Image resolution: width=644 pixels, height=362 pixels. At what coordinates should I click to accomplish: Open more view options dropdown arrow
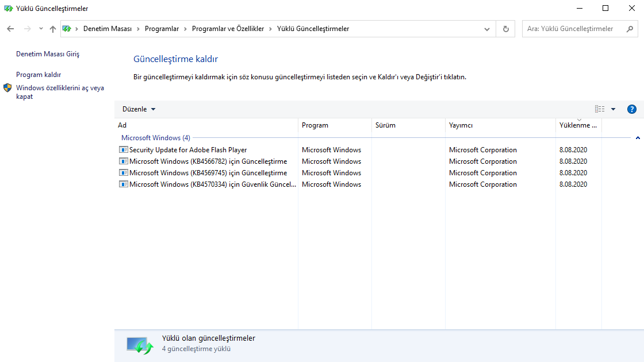pyautogui.click(x=613, y=109)
